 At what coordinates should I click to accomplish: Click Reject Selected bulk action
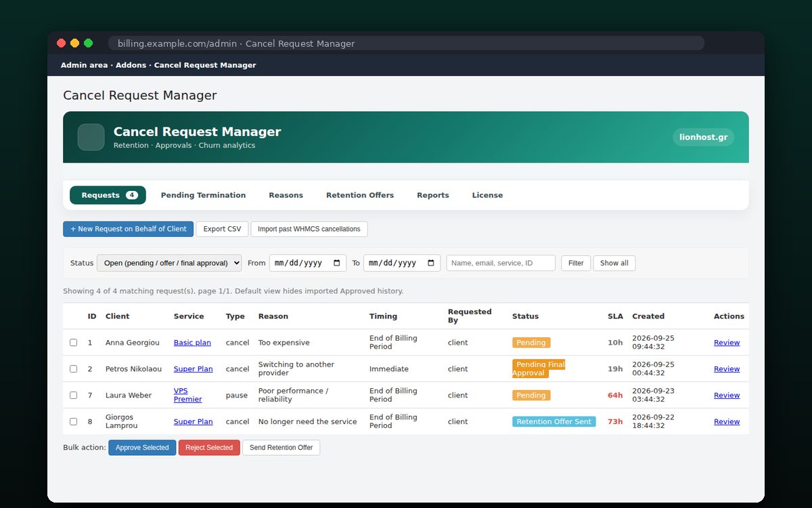pos(209,448)
